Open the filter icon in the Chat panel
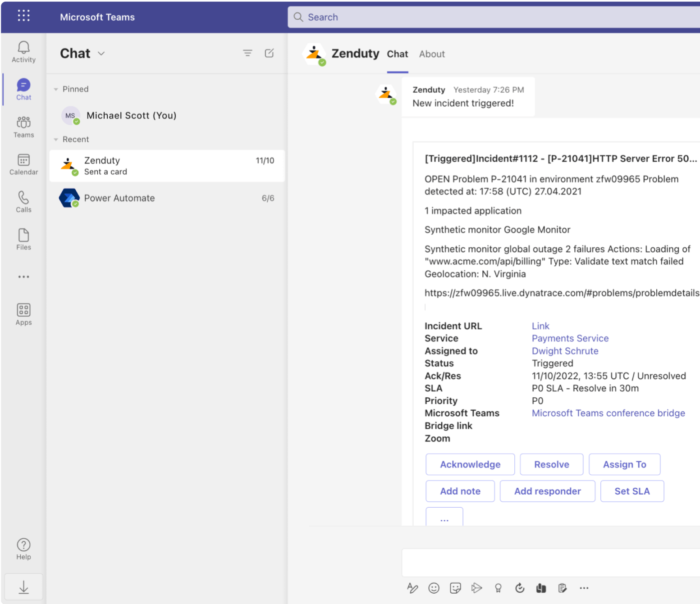This screenshot has width=700, height=604. 247,53
